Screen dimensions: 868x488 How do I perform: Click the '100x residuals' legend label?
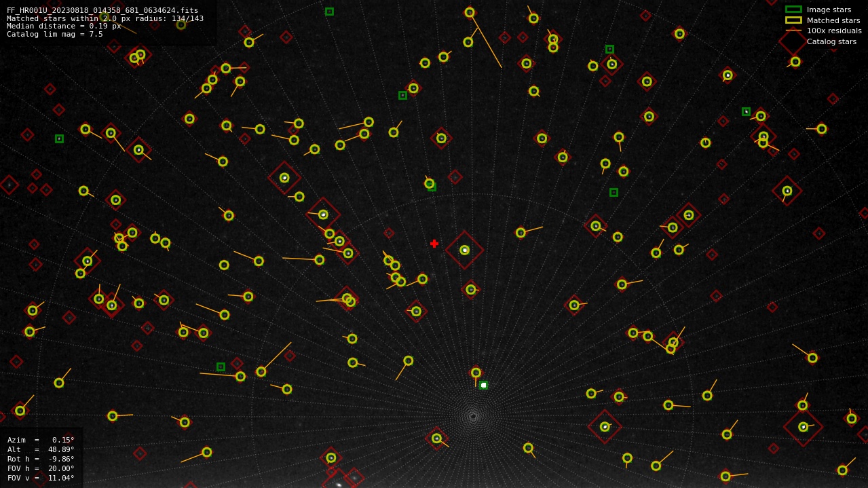(x=834, y=31)
